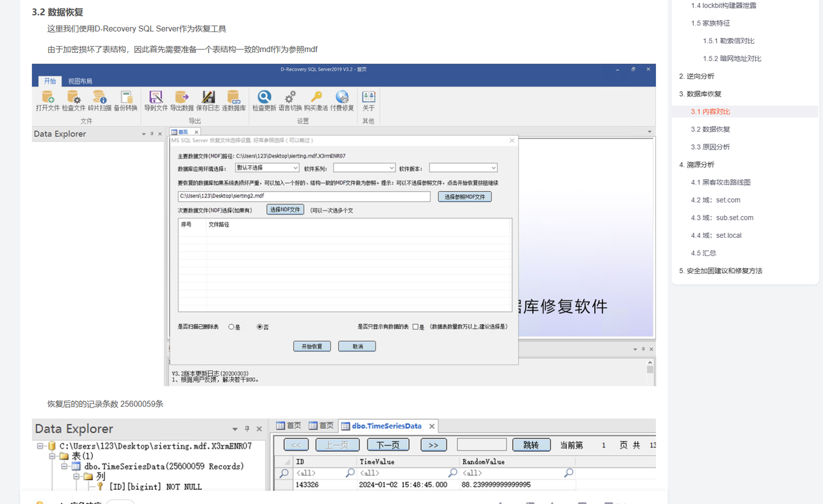Close the lower Data Explorer panel

coord(259,429)
